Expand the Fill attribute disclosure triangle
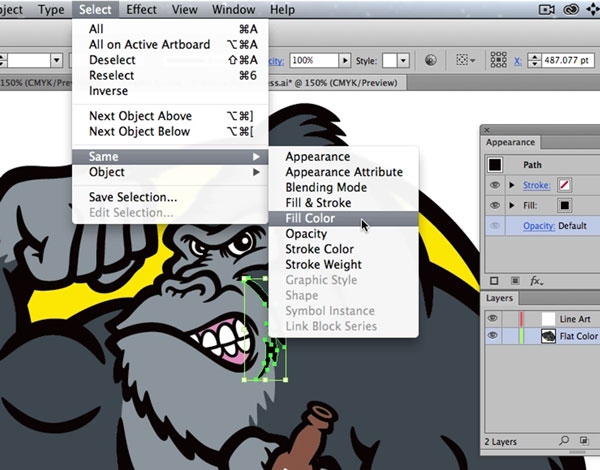 [512, 206]
